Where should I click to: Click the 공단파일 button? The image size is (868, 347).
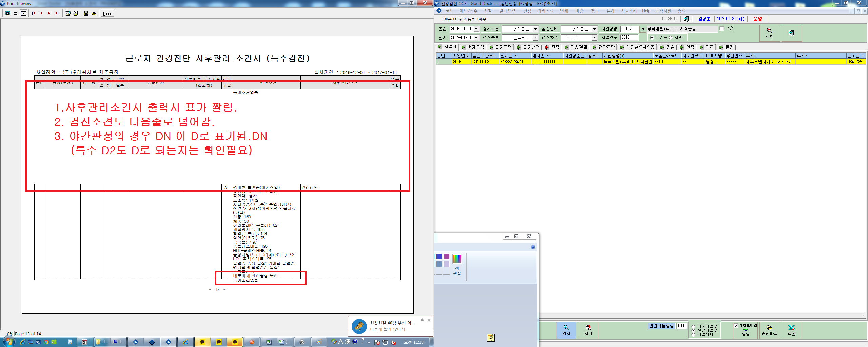[x=769, y=330]
